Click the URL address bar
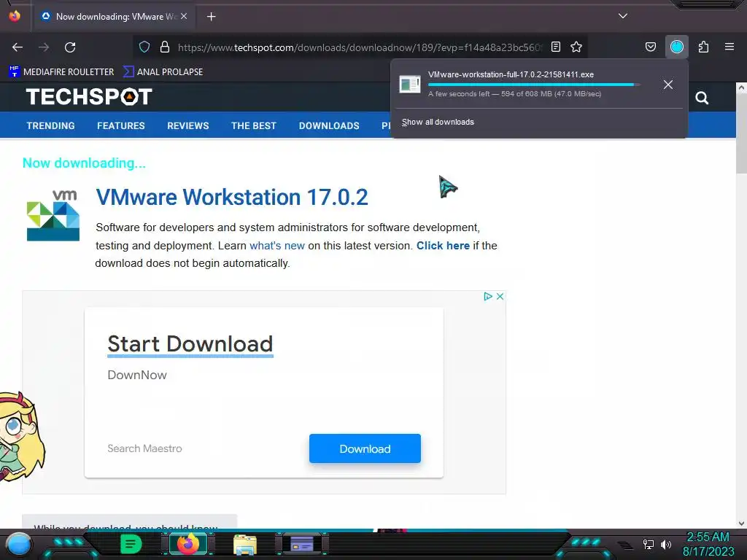This screenshot has height=560, width=747. tap(360, 47)
